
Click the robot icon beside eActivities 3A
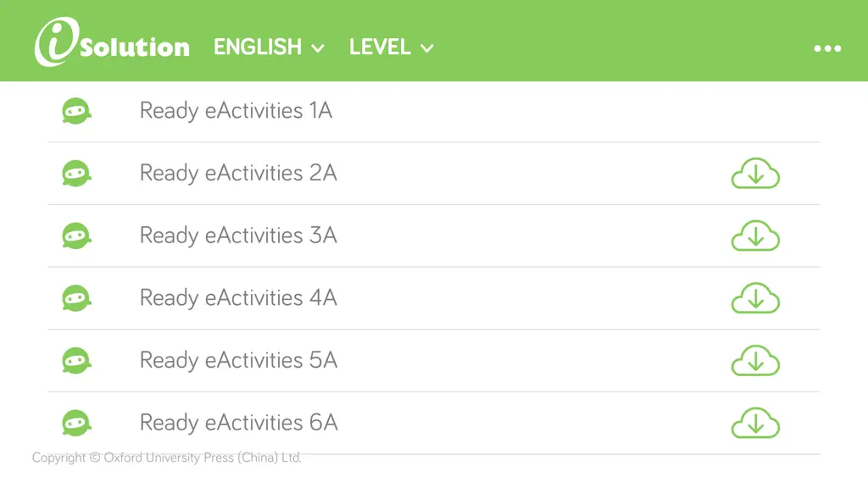pyautogui.click(x=76, y=236)
